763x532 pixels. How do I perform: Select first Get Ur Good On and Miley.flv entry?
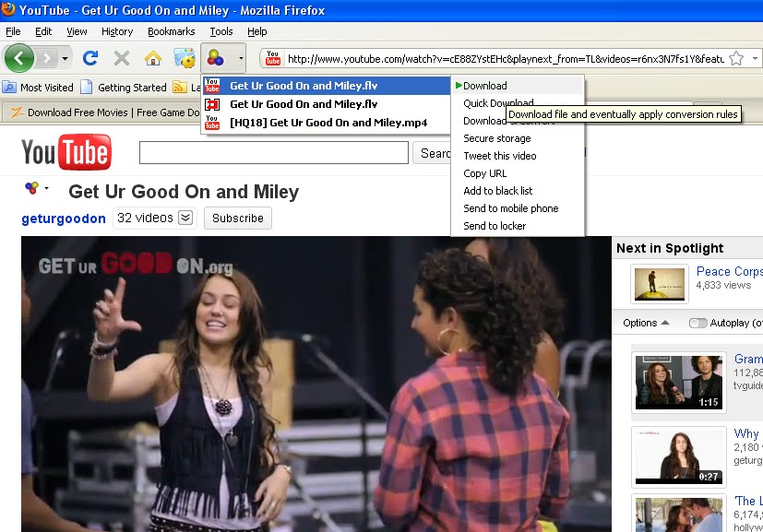coord(326,86)
